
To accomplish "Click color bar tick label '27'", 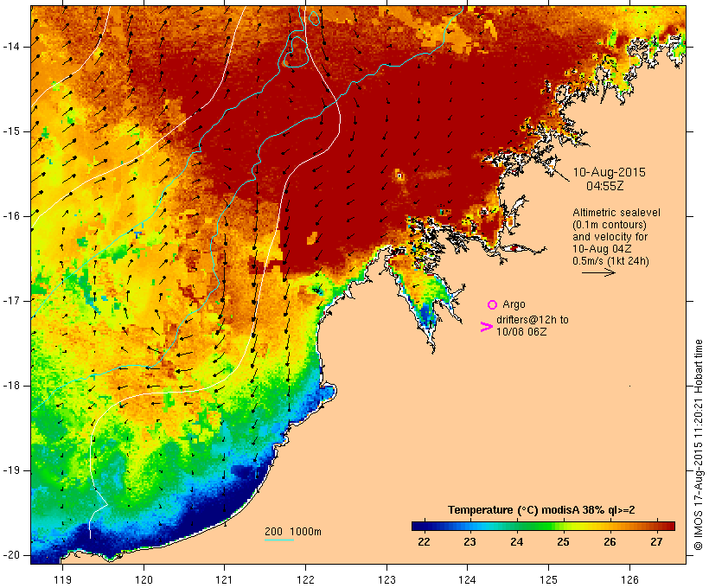I will [656, 542].
